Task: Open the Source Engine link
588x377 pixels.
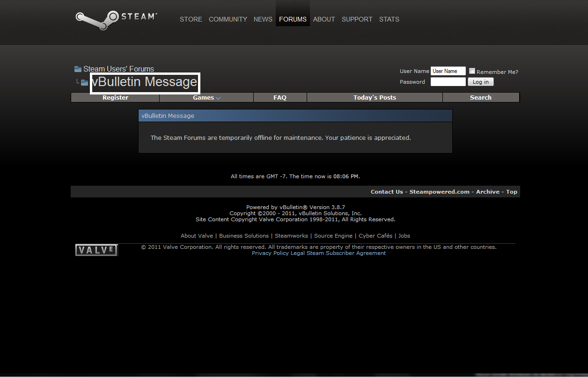Action: click(x=333, y=236)
